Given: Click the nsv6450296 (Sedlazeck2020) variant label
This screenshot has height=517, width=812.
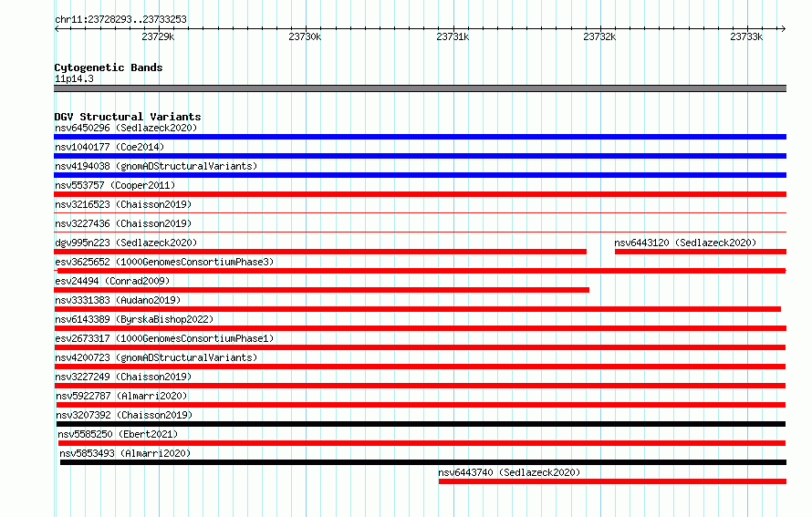Looking at the screenshot, I should [126, 128].
